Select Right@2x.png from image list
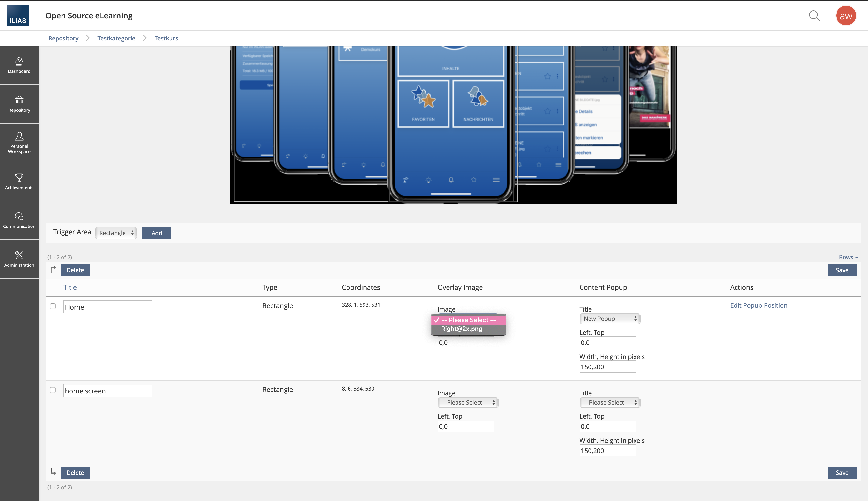Image resolution: width=868 pixels, height=501 pixels. point(462,329)
